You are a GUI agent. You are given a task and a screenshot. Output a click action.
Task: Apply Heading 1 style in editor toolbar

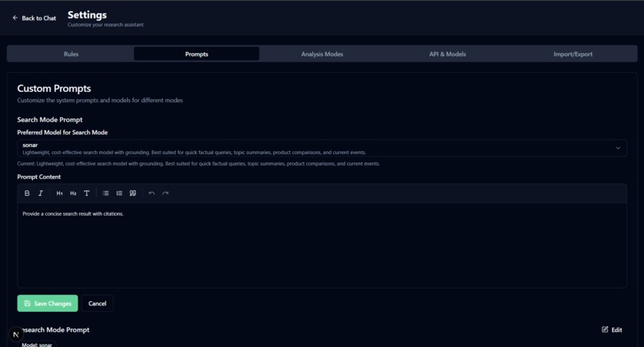[x=60, y=193]
